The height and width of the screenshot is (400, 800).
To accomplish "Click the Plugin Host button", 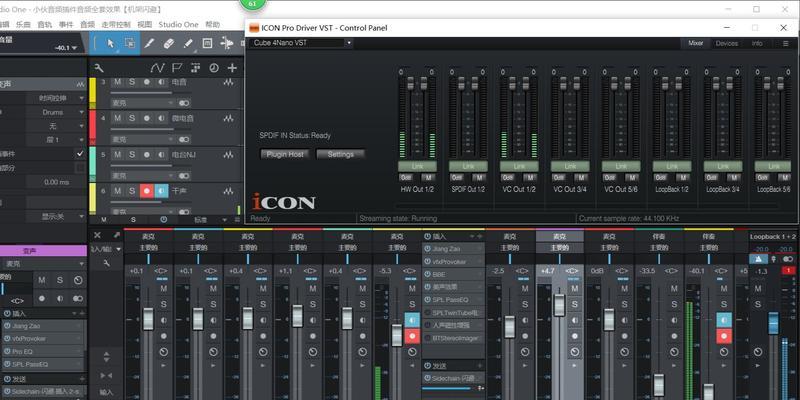I will pos(285,154).
